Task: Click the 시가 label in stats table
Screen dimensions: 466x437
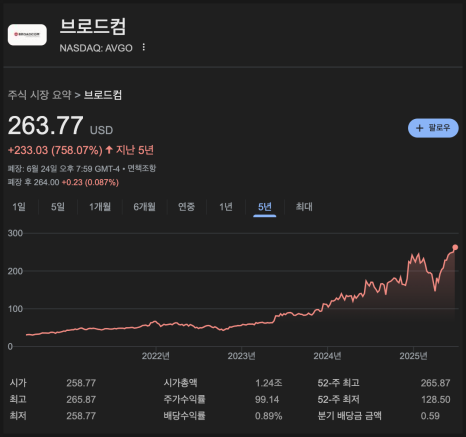Action: [x=18, y=383]
